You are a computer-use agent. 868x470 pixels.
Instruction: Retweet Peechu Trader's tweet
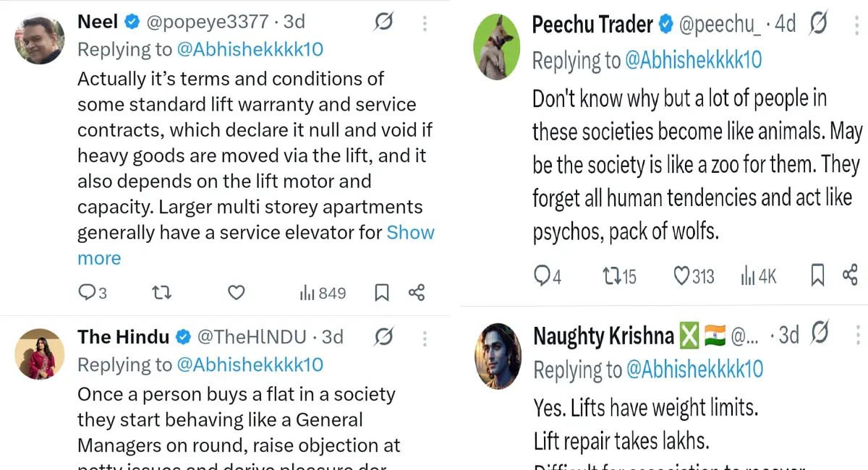[x=619, y=275]
